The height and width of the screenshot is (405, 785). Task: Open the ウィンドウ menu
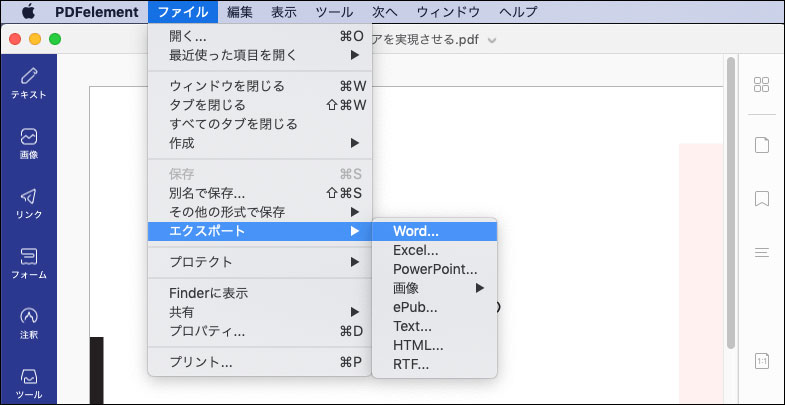pos(448,12)
